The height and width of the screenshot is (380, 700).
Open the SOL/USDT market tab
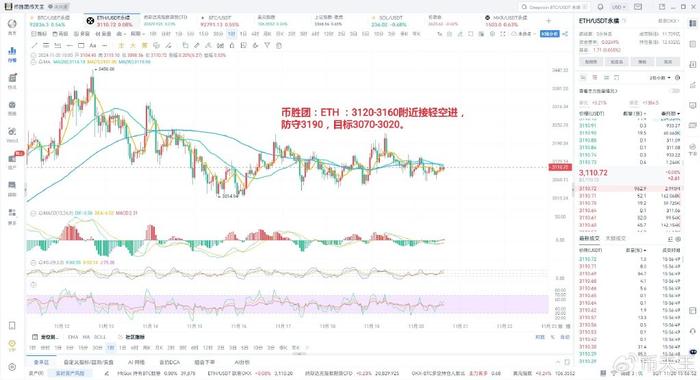pyautogui.click(x=389, y=21)
